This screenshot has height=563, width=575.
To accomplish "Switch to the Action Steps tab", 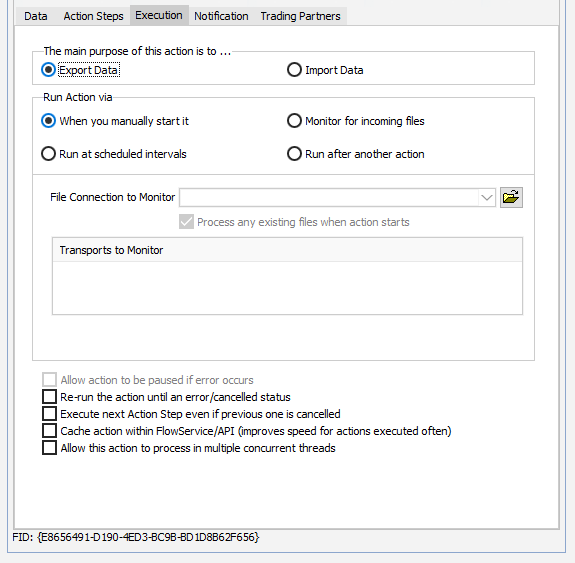I will [93, 16].
